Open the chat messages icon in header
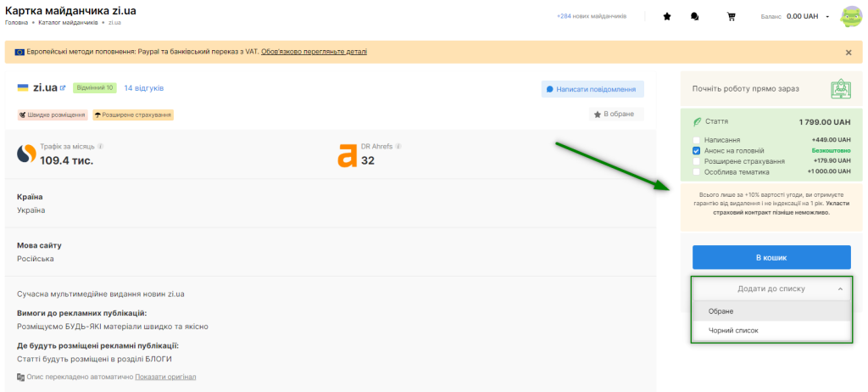 click(x=695, y=16)
